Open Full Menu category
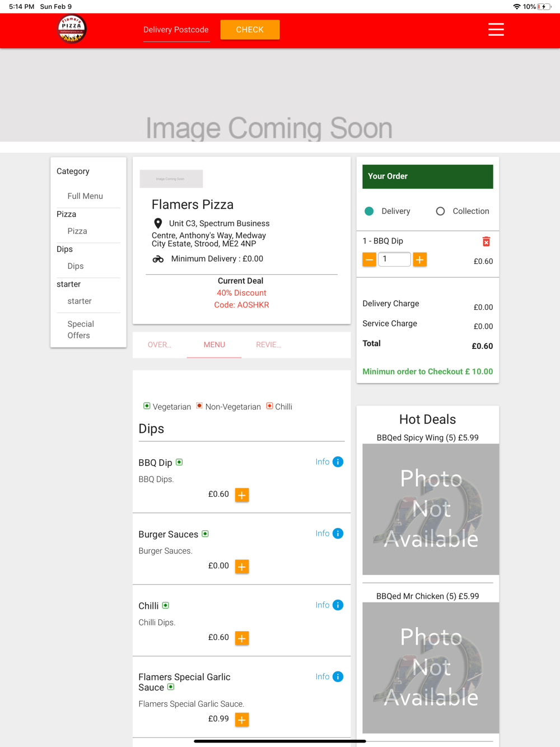The image size is (560, 747). 85,196
